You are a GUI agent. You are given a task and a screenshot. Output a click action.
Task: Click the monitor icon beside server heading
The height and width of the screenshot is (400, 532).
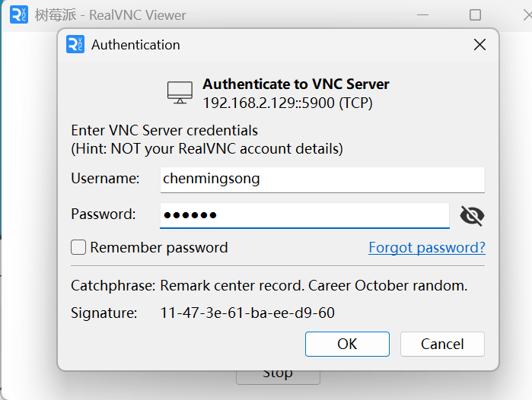180,93
